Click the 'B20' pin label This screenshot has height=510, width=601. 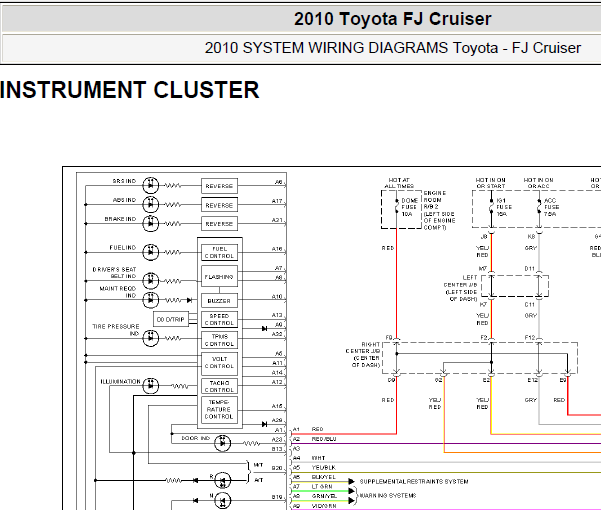click(277, 468)
